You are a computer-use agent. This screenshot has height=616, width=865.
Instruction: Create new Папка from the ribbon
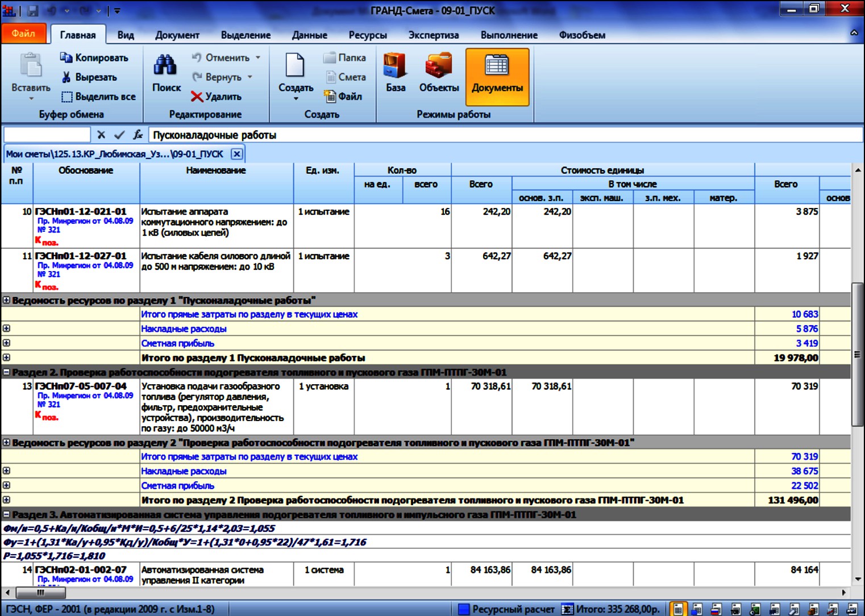point(345,57)
